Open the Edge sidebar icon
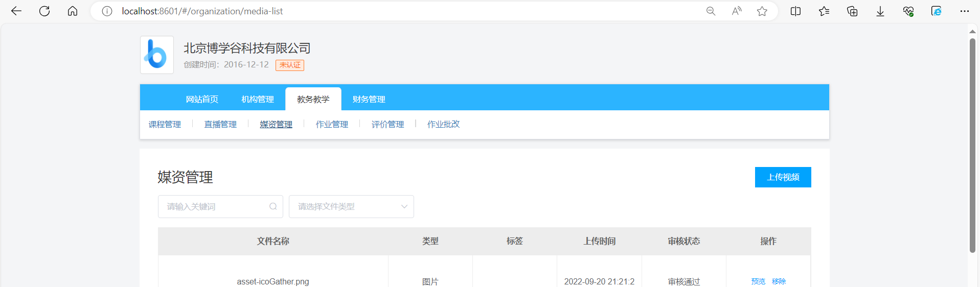The width and height of the screenshot is (980, 287). click(x=937, y=11)
